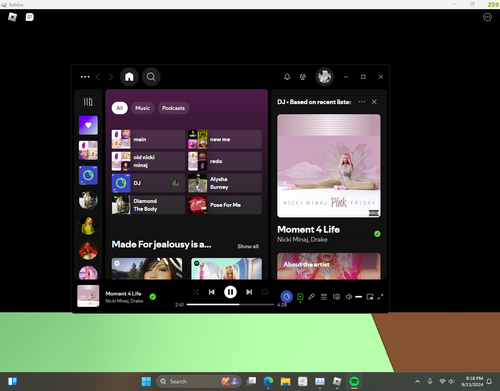The width and height of the screenshot is (500, 391).
Task: Open Spotify's three-dot main menu
Action: pos(85,77)
